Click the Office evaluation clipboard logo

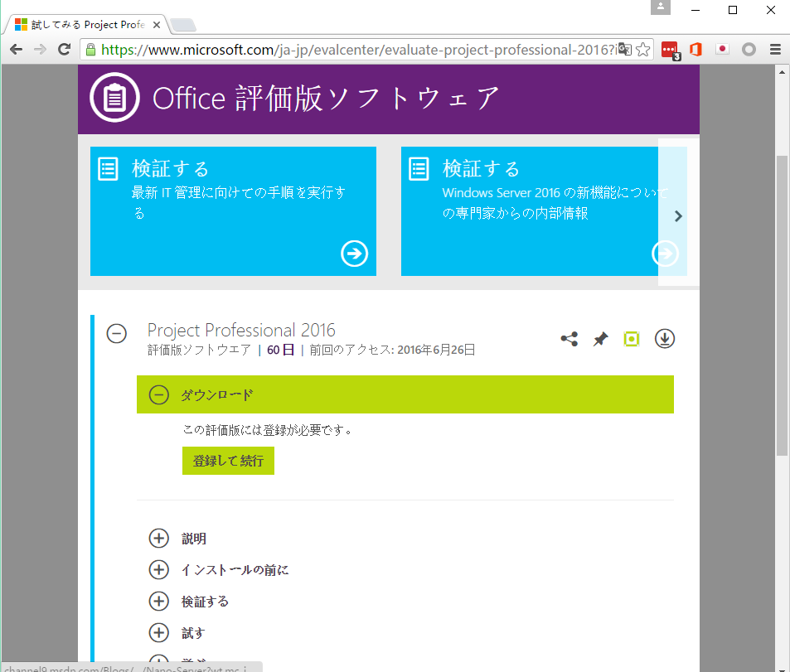click(x=115, y=97)
